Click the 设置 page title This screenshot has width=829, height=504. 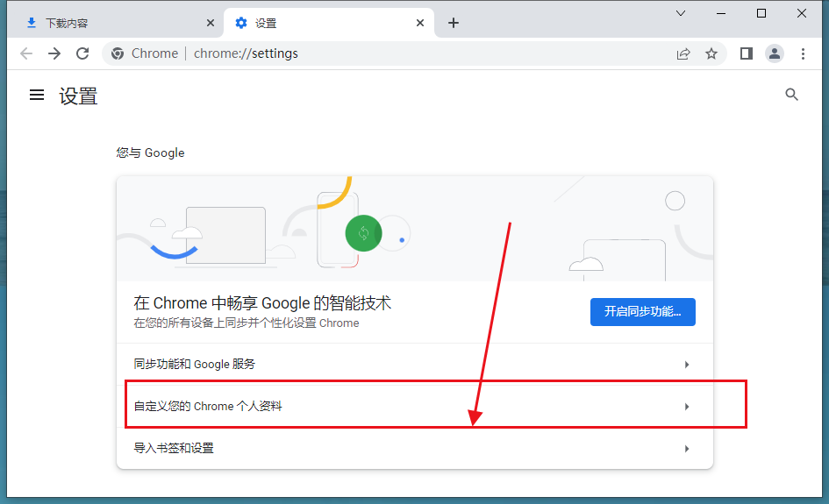(x=78, y=96)
